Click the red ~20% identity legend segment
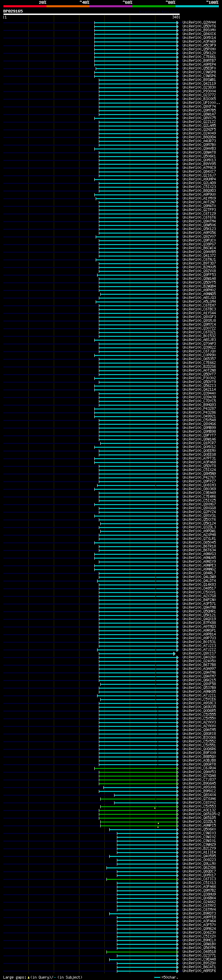Image resolution: width=222 pixels, height=980 pixels. tap(25, 6)
